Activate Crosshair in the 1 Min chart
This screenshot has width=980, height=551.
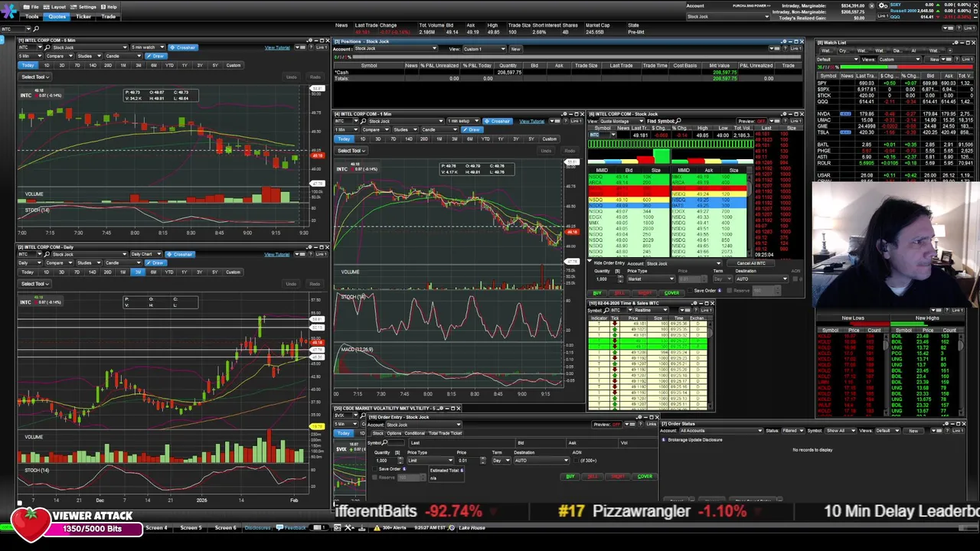[x=498, y=121]
